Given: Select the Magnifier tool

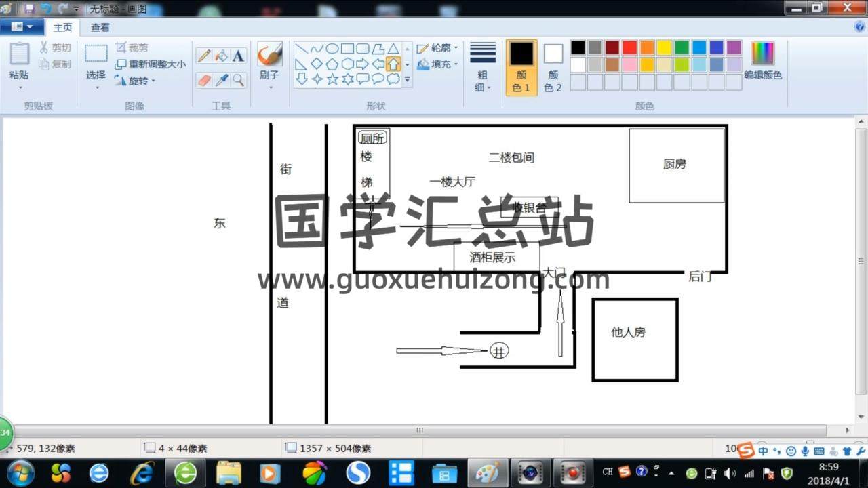Looking at the screenshot, I should coord(238,80).
